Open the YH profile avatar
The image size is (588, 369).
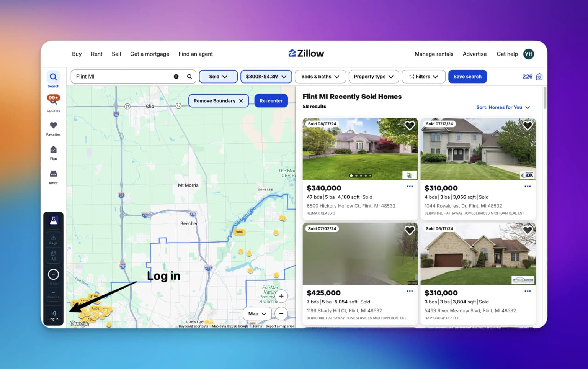point(529,54)
